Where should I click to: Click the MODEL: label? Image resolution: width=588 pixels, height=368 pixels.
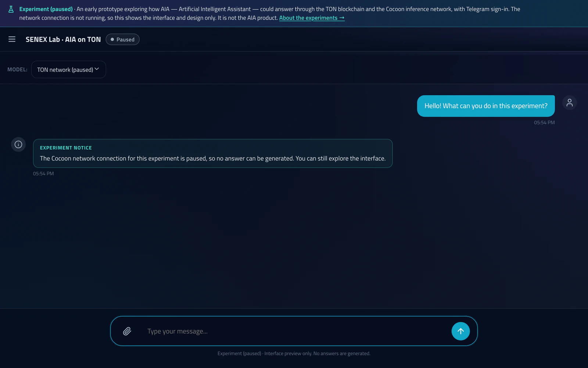[x=17, y=70]
